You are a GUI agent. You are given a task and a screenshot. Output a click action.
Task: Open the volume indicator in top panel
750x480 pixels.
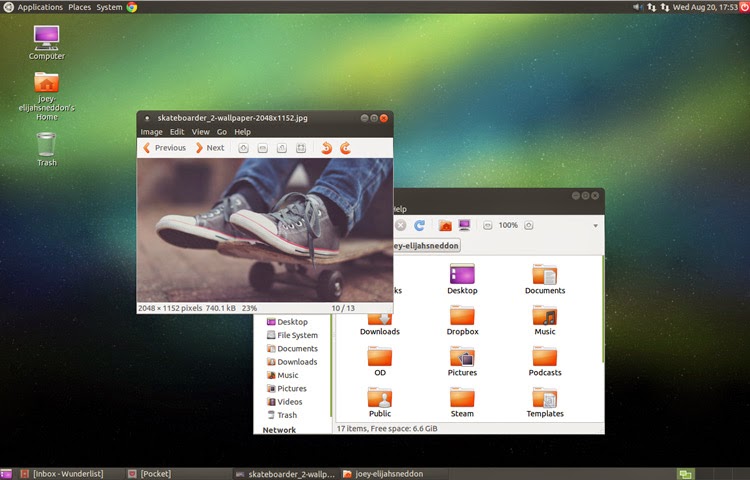coord(637,7)
